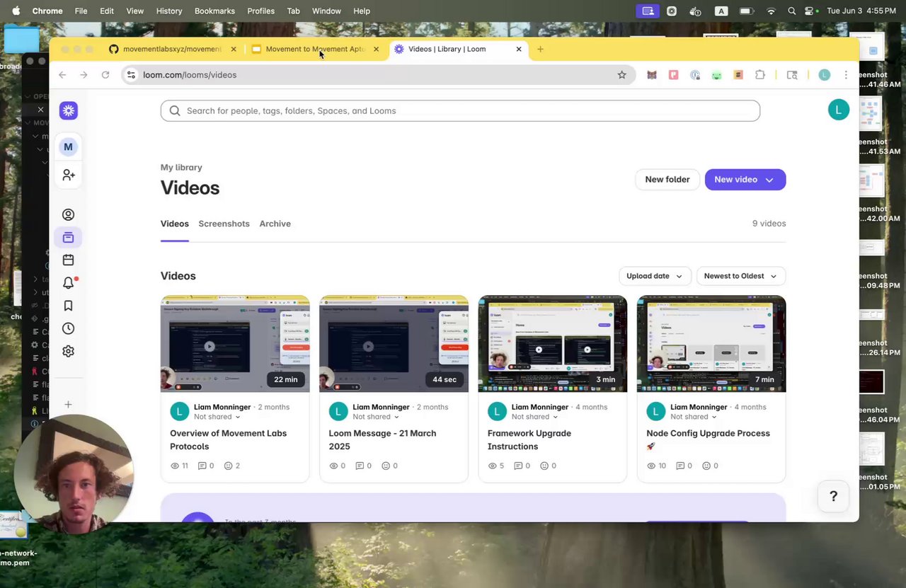
Task: View site information for loom.com
Action: (131, 75)
